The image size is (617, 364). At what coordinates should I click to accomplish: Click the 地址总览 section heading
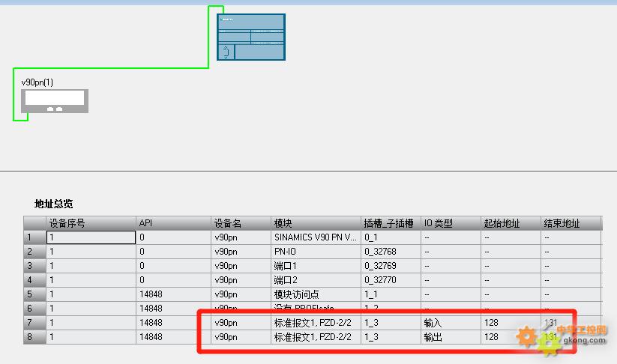(53, 204)
